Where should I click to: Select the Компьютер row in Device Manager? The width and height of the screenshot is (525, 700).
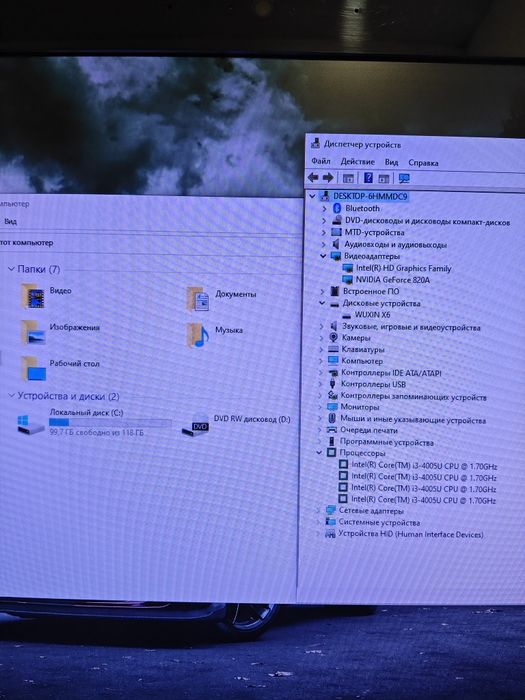tap(355, 361)
